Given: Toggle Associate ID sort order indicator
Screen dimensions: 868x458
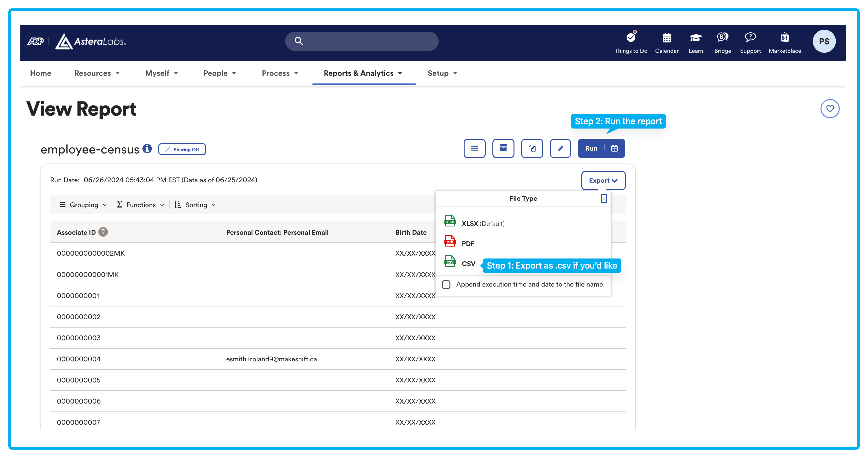Looking at the screenshot, I should pyautogui.click(x=103, y=232).
